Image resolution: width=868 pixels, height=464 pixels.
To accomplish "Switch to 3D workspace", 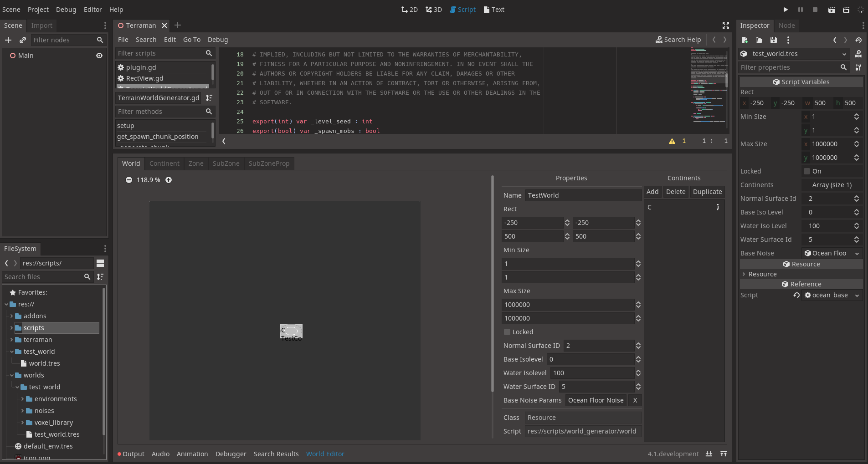I will [x=434, y=10].
